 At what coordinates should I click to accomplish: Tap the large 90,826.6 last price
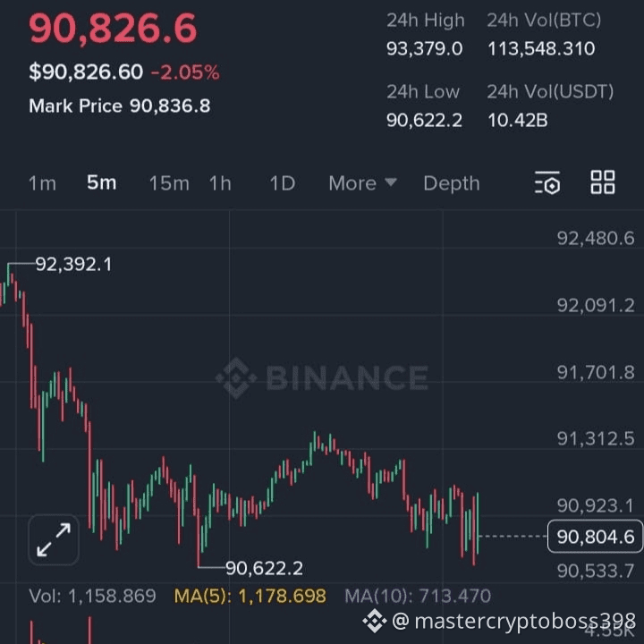[113, 29]
